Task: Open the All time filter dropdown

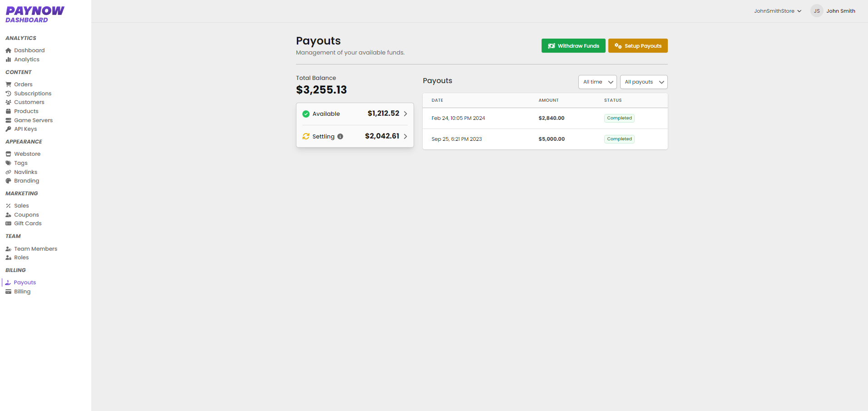Action: pos(597,82)
